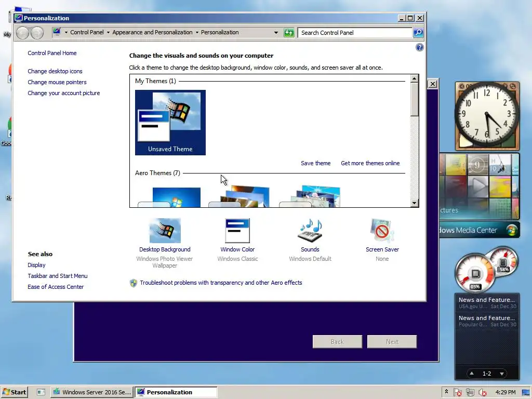Open the Control Panel breadcrumb dropdown arrow
Viewport: 532px width, 399px height.
[x=108, y=33]
